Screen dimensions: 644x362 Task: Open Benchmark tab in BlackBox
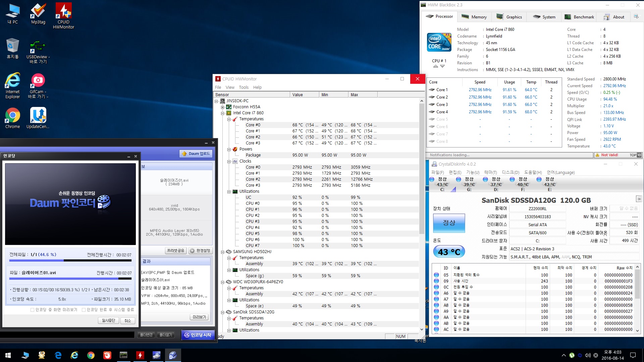tap(579, 17)
